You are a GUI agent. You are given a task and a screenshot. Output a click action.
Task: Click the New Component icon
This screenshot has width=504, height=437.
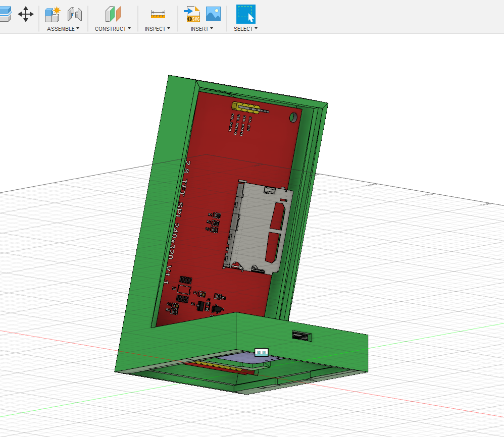(53, 14)
